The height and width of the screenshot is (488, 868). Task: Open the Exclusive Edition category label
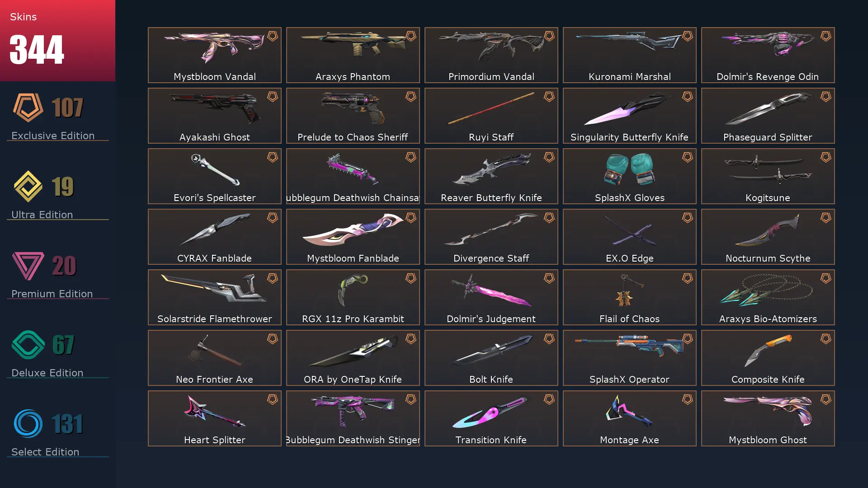pos(53,136)
